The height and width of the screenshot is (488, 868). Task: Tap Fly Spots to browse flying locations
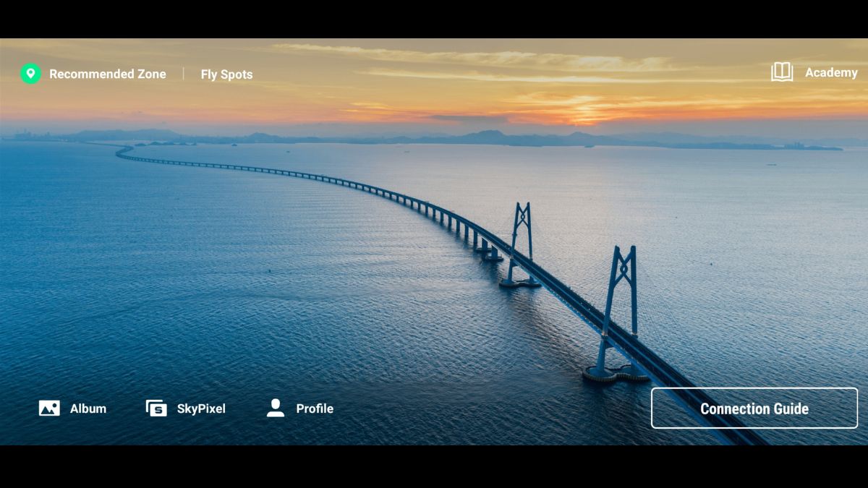pyautogui.click(x=226, y=74)
